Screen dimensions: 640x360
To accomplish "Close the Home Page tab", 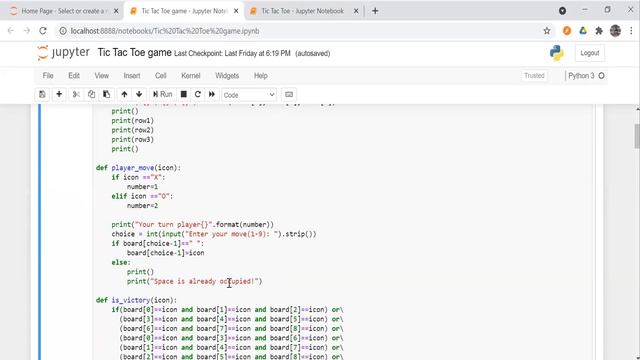I will pos(116,11).
